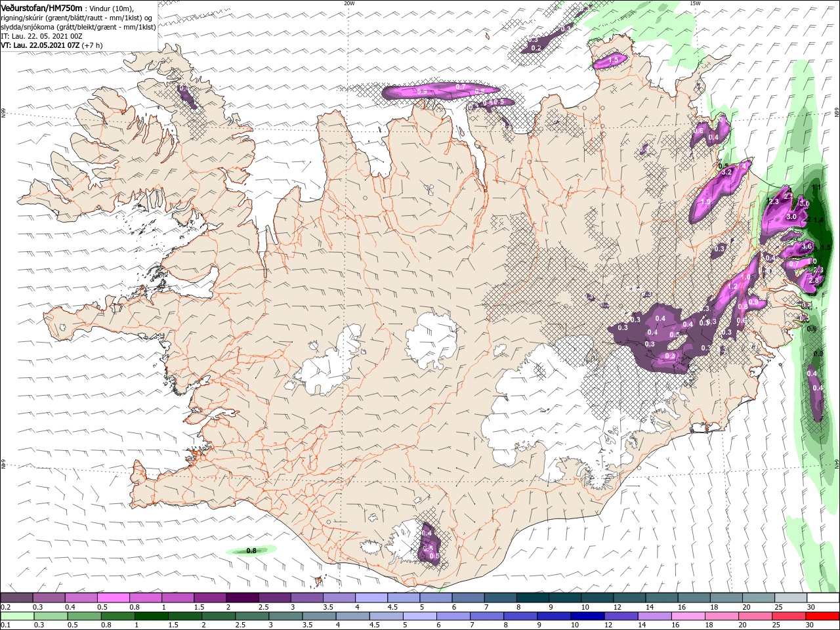Select the dark plum 0.2 swatch in the snow scale
840x630 pixels.
pyautogui.click(x=16, y=597)
